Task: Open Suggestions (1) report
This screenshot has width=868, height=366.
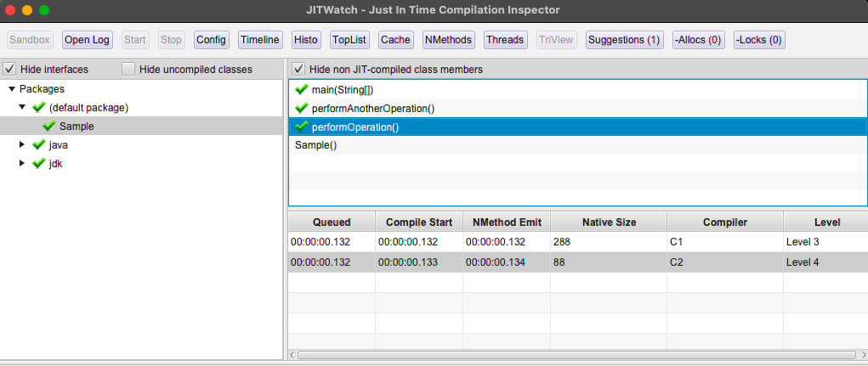Action: (x=624, y=40)
